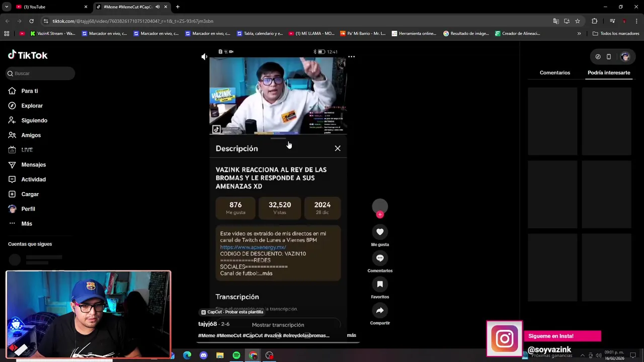This screenshot has width=644, height=362.
Task: Mute the TikTok video sound
Action: pos(204,57)
